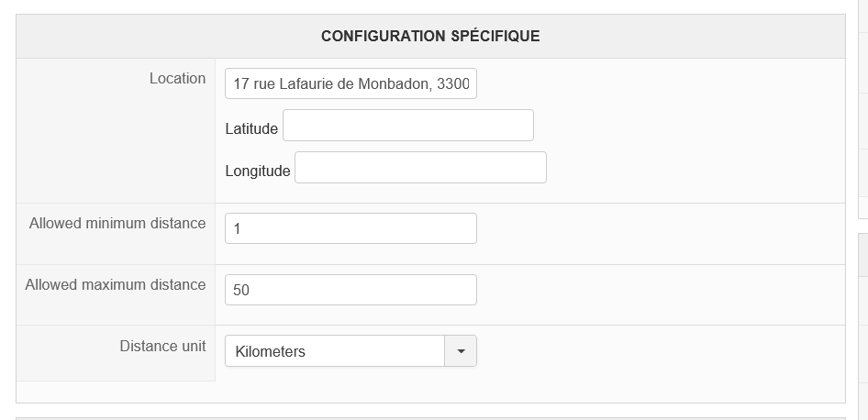Click the Latitude label
This screenshot has width=868, height=420.
[251, 129]
